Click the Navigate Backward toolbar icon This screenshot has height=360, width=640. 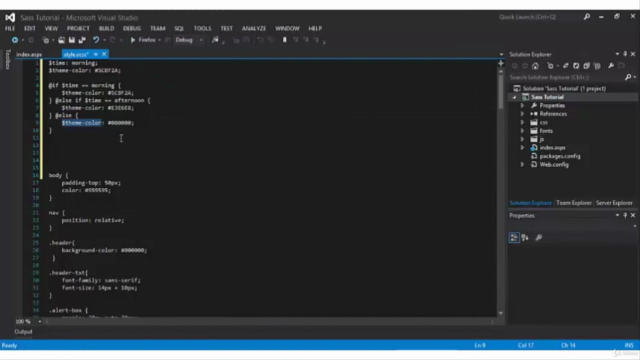[15, 40]
